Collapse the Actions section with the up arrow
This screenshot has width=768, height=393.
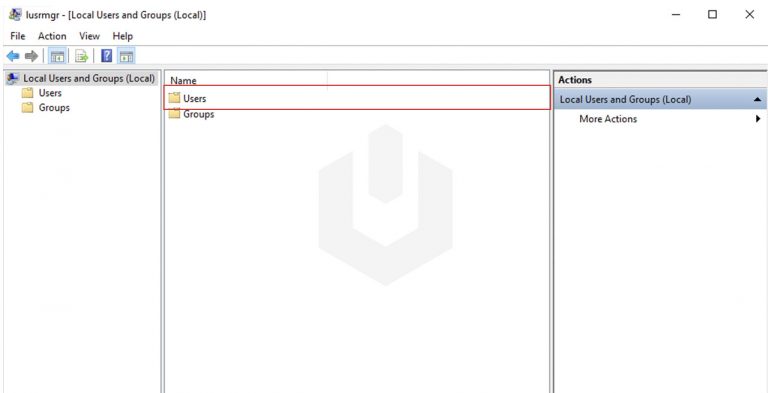pos(758,99)
